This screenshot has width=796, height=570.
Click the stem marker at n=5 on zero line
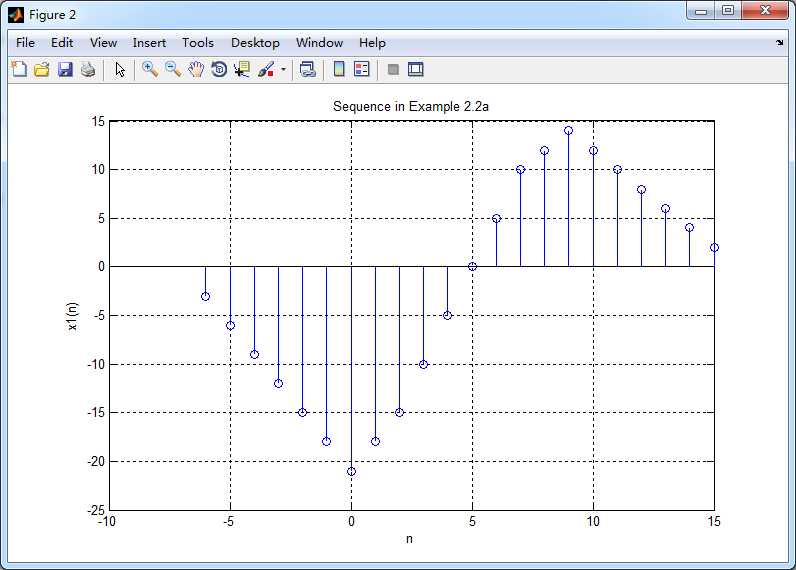(x=472, y=266)
